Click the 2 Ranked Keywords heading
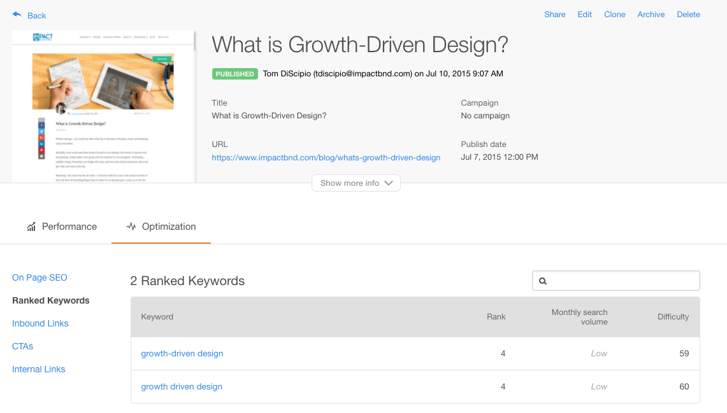727x413 pixels. [x=187, y=281]
